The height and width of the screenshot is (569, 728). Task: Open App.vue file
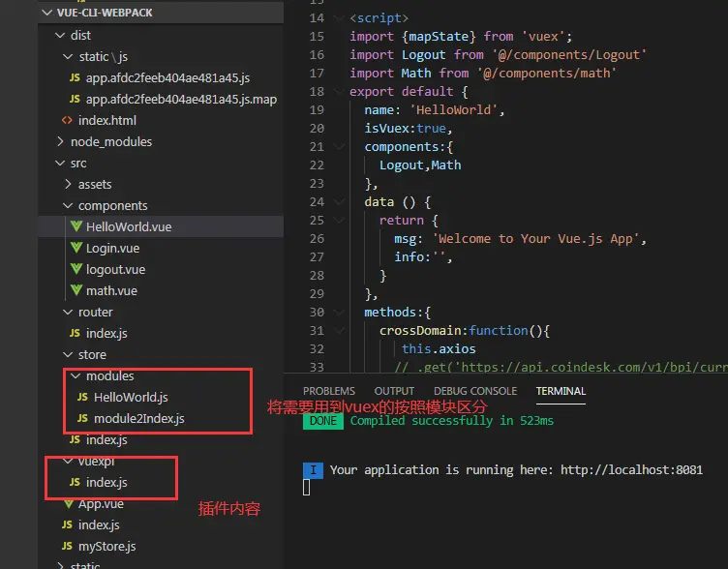101,504
